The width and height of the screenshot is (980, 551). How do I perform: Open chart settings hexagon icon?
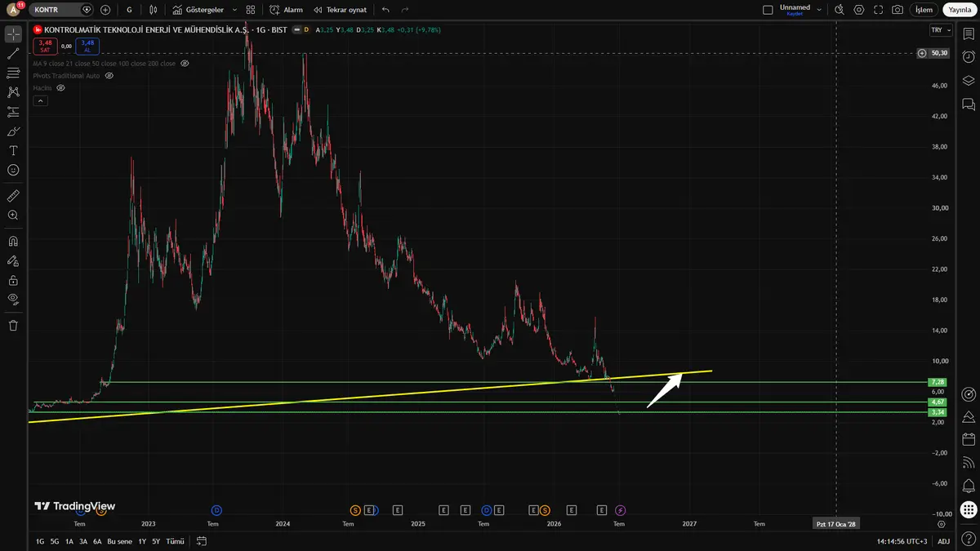click(858, 10)
